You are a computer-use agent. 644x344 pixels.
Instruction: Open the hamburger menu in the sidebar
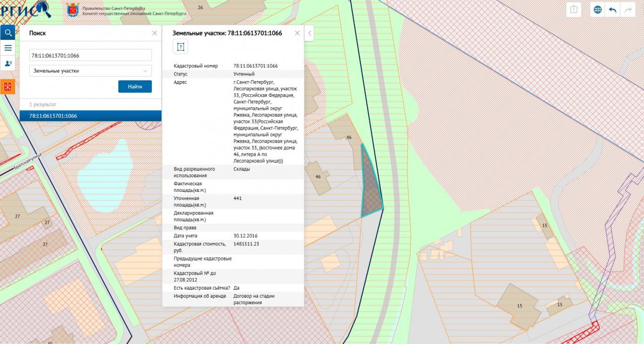tap(8, 48)
